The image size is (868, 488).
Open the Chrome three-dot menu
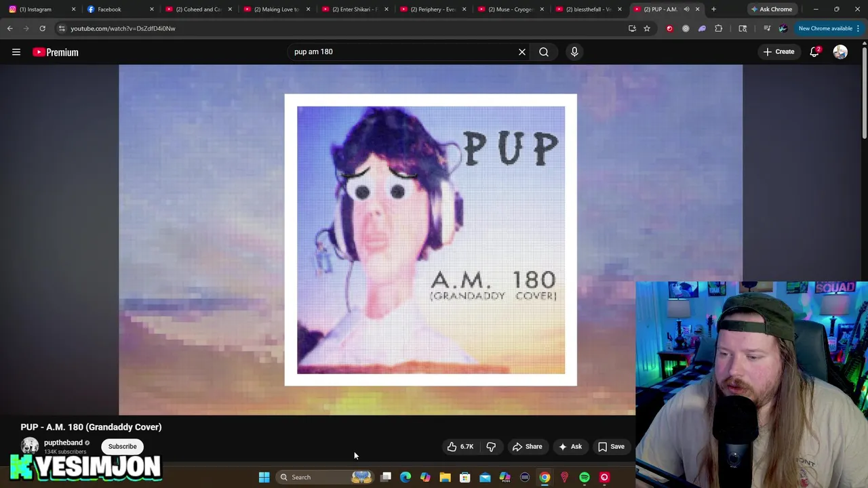click(x=858, y=28)
